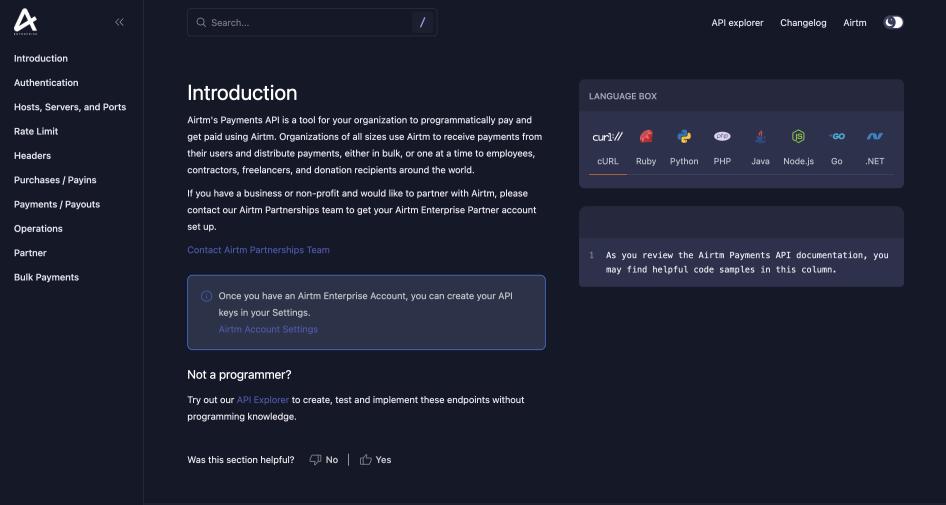Click the thumbs-up icon
This screenshot has width=946, height=505.
[366, 460]
